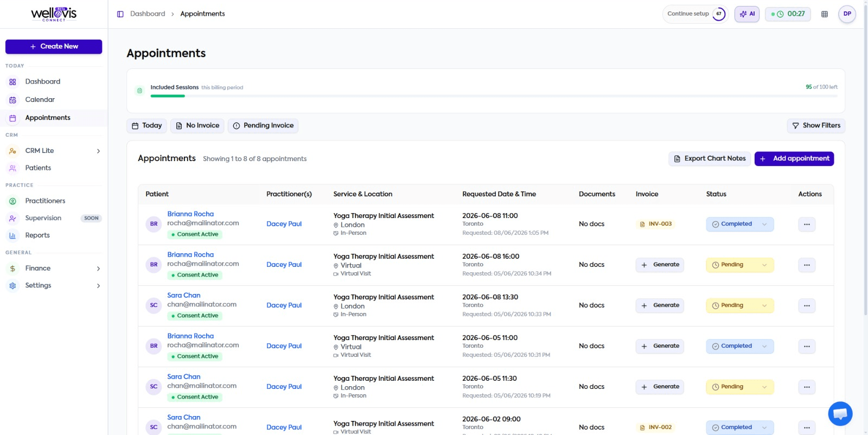Image resolution: width=868 pixels, height=435 pixels.
Task: Open INV-003 invoice badge
Action: point(655,224)
